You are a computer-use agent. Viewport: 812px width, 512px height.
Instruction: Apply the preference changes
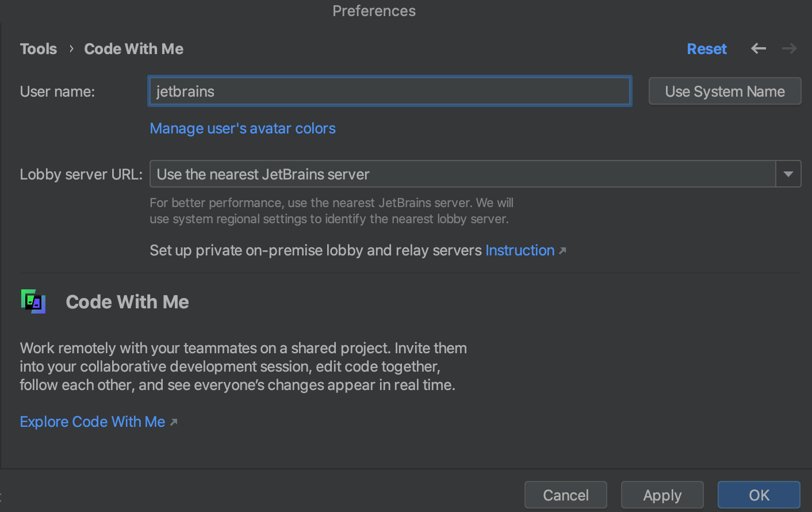[662, 495]
